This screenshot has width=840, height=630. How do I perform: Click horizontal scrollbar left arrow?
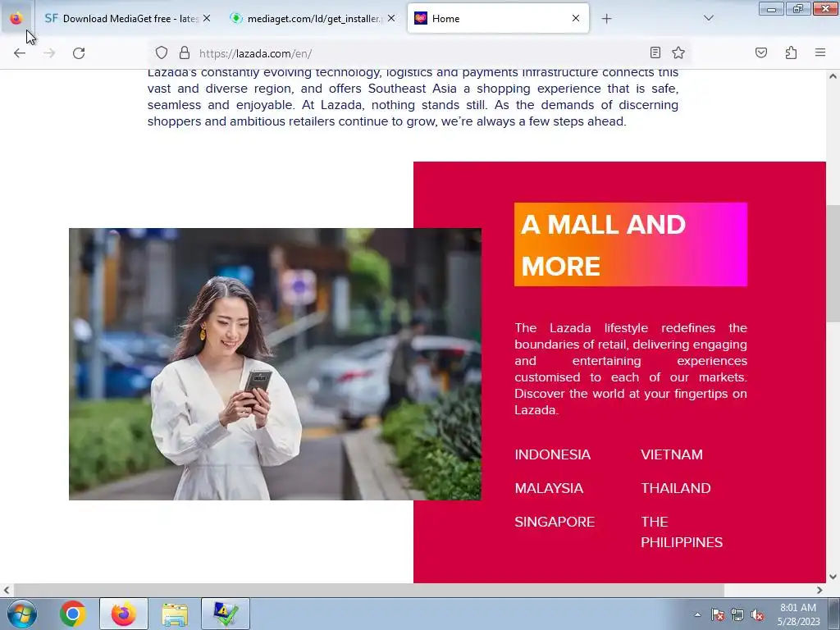pos(6,590)
